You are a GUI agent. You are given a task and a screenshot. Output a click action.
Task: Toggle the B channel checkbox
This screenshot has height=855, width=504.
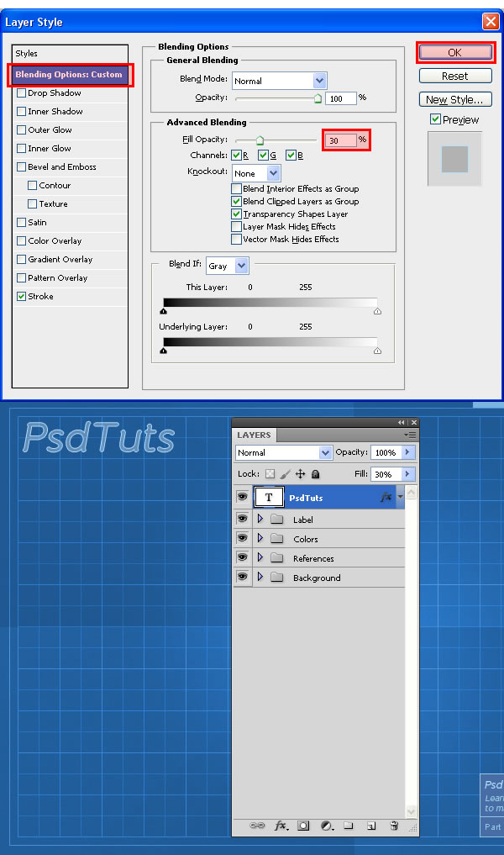(291, 156)
